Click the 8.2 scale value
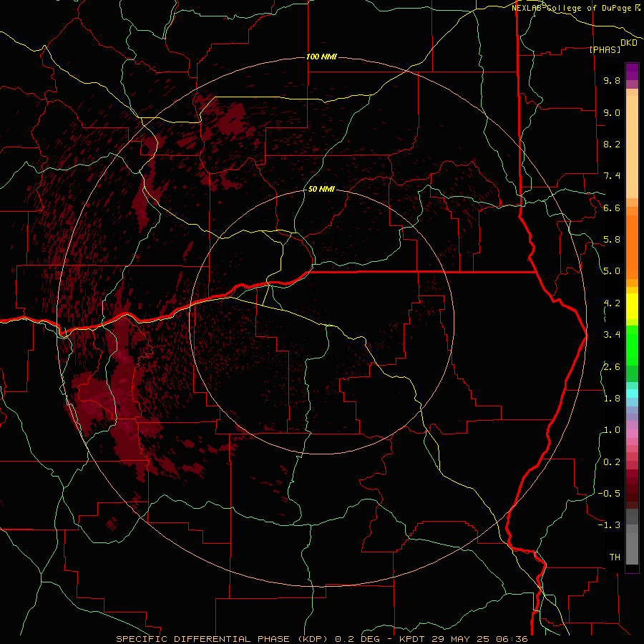The image size is (644, 644). point(612,144)
